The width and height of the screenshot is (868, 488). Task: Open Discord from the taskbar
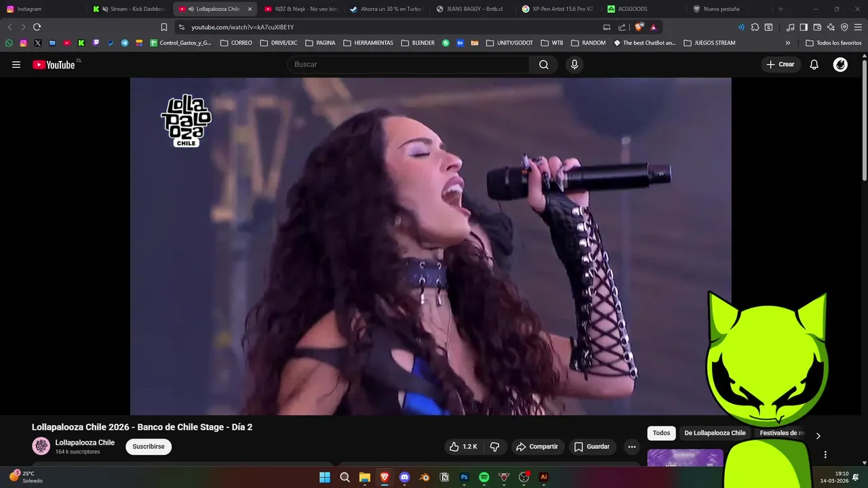tap(405, 477)
